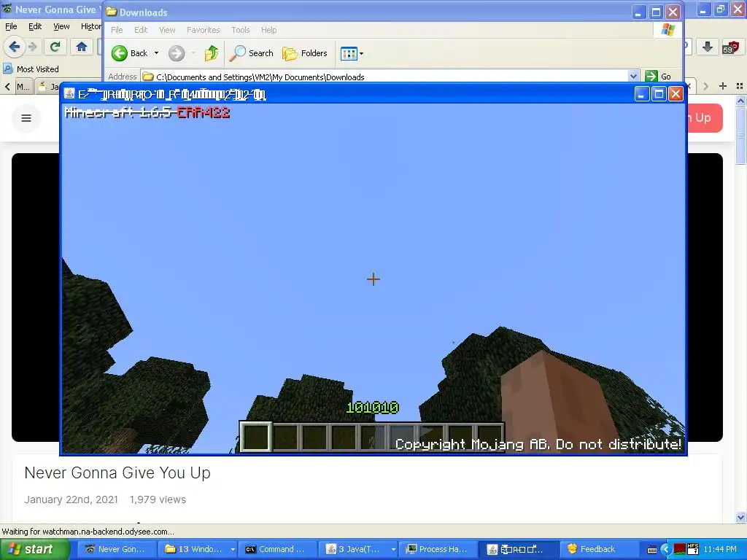The image size is (747, 560).
Task: Click the 1,979 views text
Action: click(x=158, y=499)
